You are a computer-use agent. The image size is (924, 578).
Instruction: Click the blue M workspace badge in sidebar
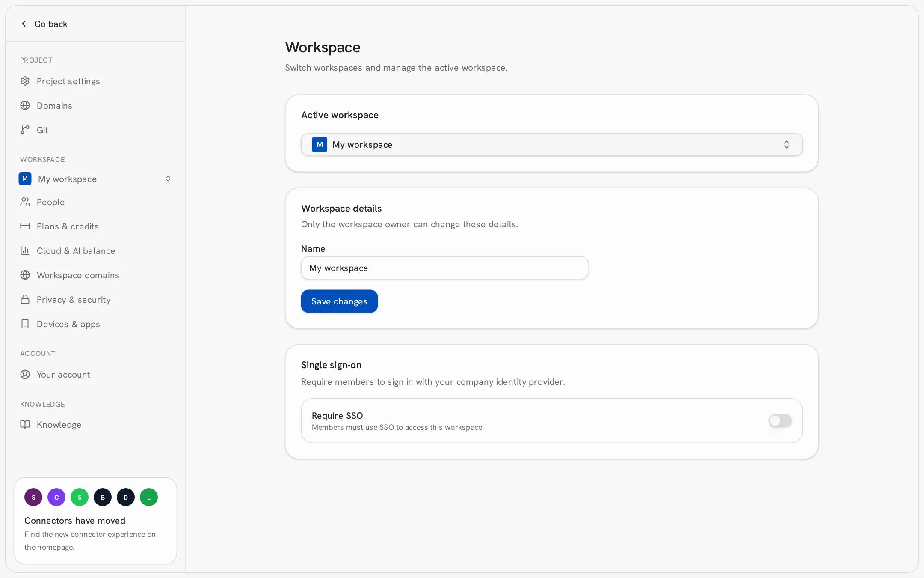(x=25, y=179)
